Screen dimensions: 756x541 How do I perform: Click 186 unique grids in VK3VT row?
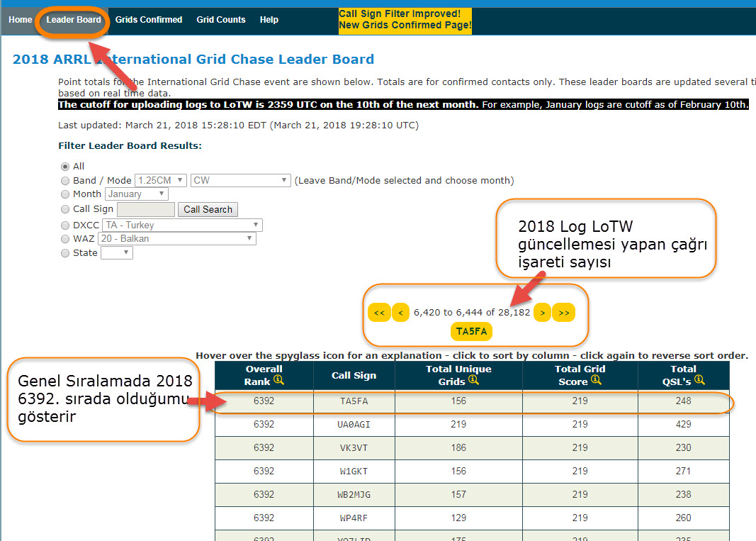458,448
